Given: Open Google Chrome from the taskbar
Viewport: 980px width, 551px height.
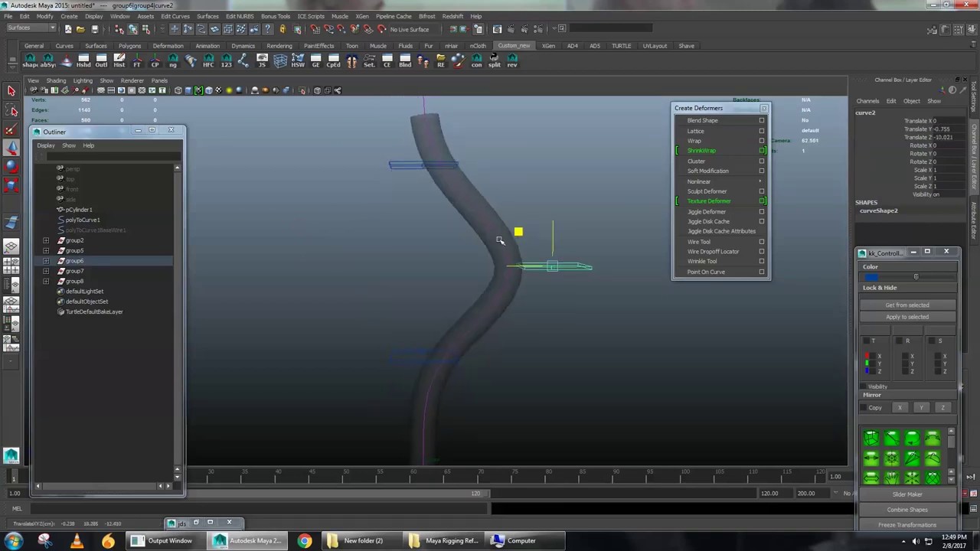Looking at the screenshot, I should click(305, 541).
